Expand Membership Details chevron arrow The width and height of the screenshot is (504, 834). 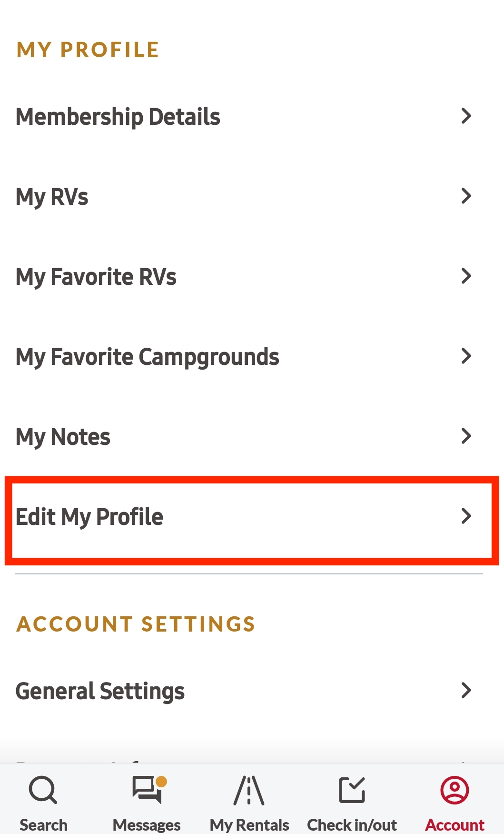466,116
